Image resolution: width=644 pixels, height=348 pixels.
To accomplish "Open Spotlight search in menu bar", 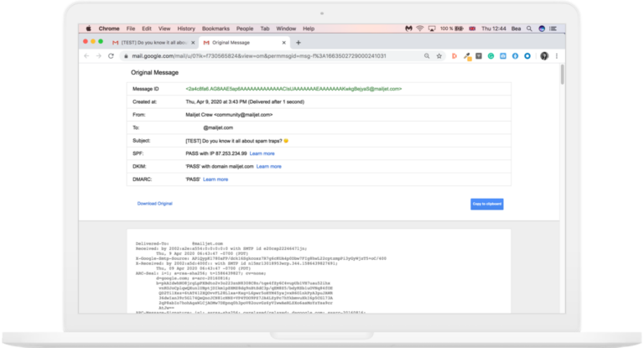I will 529,29.
